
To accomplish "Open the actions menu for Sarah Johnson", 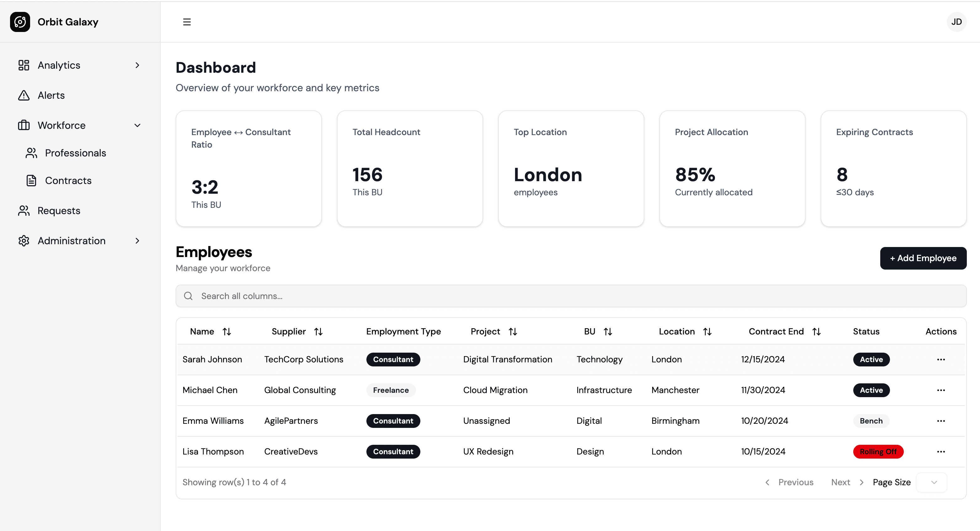I will 941,359.
